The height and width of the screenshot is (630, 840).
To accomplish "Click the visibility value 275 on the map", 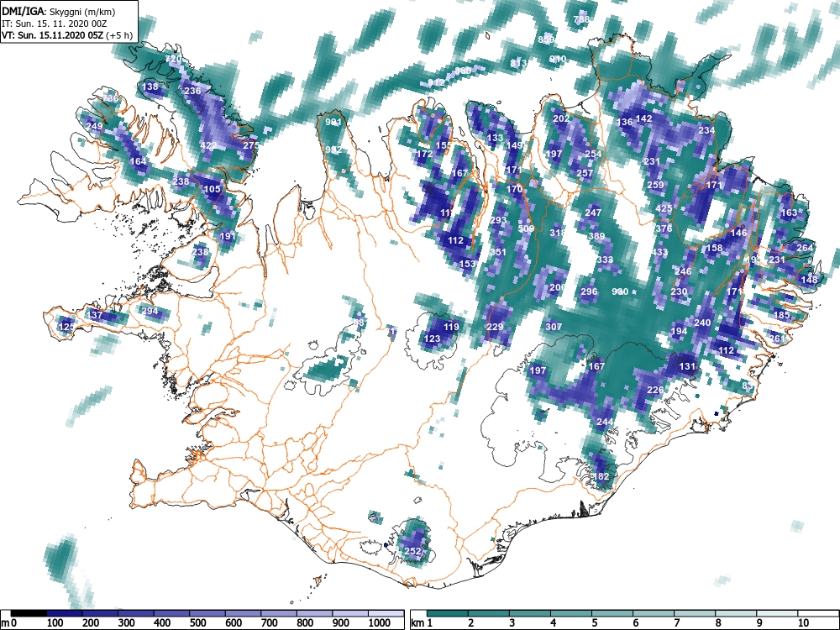I will pos(251,145).
